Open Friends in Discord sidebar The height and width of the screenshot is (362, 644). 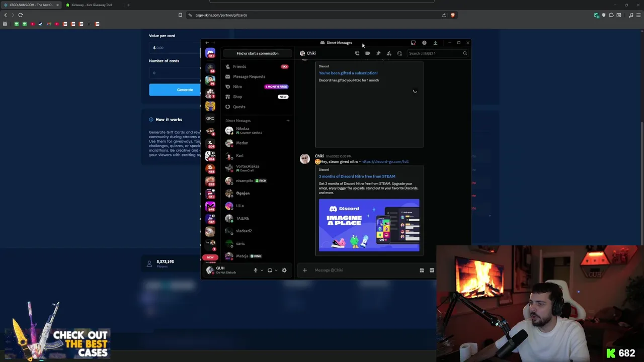tap(257, 66)
